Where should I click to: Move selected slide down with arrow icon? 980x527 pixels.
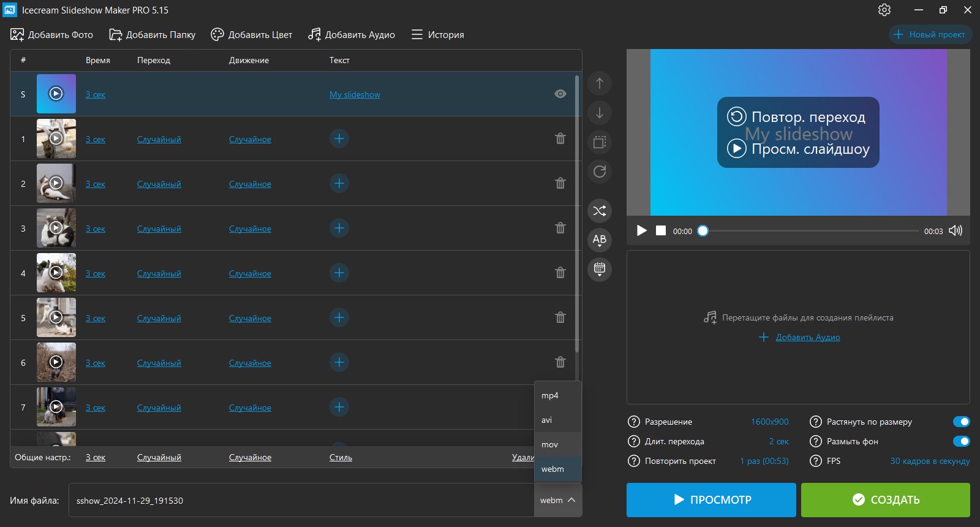600,113
